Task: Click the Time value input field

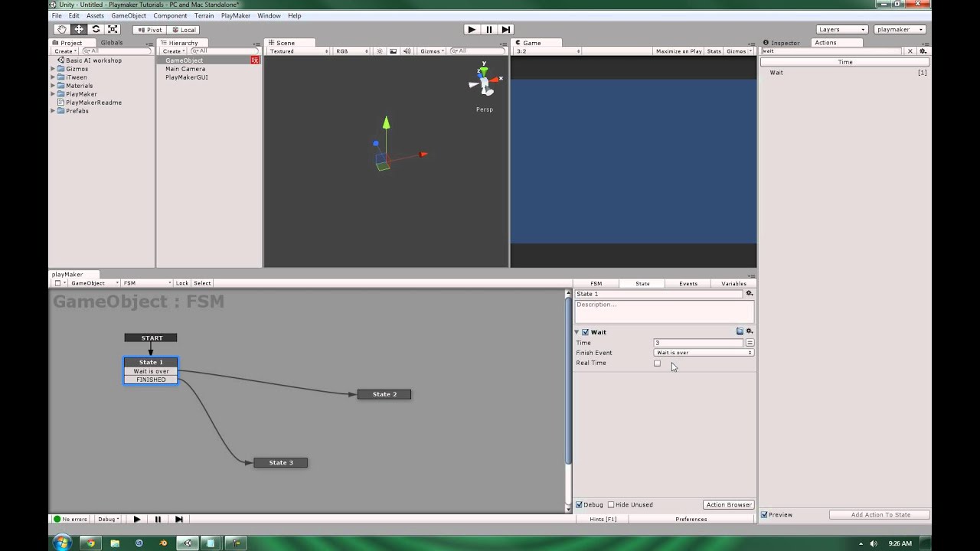Action: pyautogui.click(x=698, y=343)
